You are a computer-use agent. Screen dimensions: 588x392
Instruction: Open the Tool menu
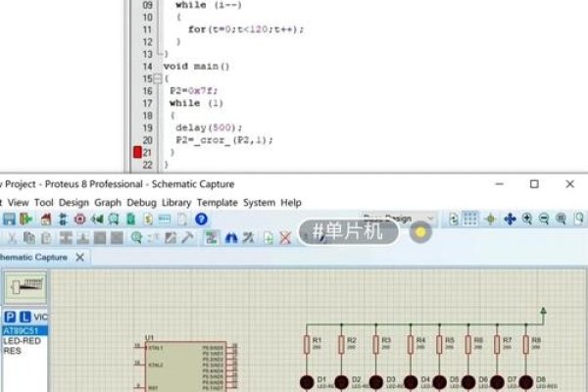(44, 203)
